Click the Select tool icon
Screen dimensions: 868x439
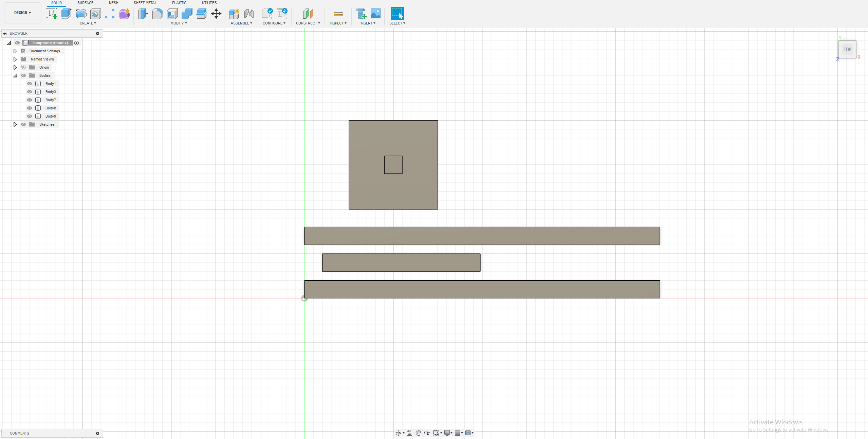coord(398,14)
